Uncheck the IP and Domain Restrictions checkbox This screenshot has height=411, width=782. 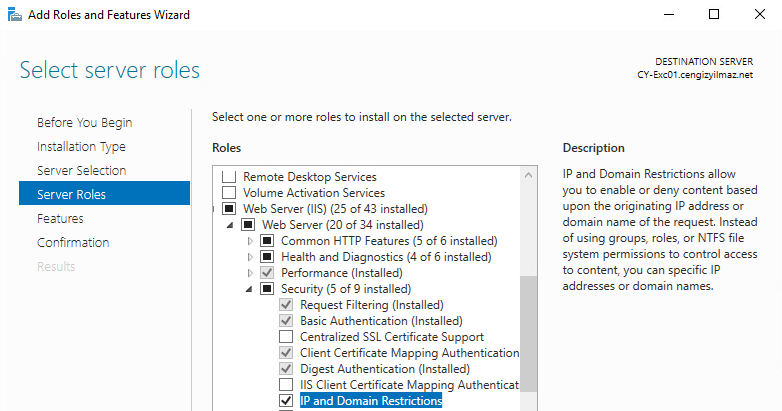click(x=286, y=401)
